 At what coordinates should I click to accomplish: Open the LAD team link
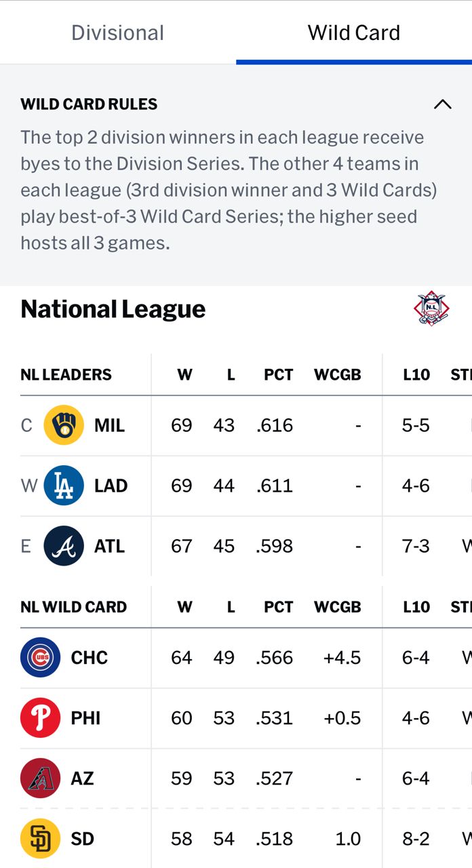[x=111, y=486]
